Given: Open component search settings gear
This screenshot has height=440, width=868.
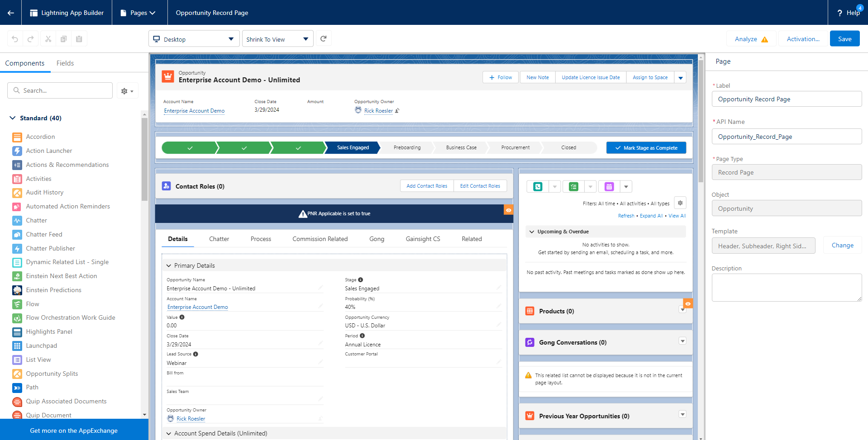Looking at the screenshot, I should pos(127,91).
